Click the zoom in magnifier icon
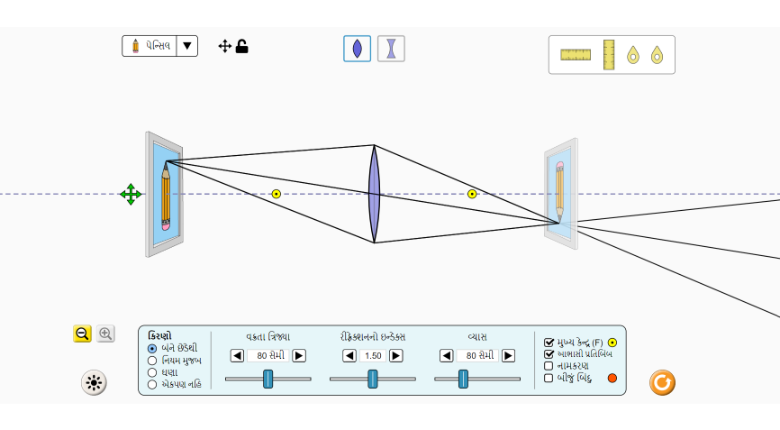 coord(105,334)
